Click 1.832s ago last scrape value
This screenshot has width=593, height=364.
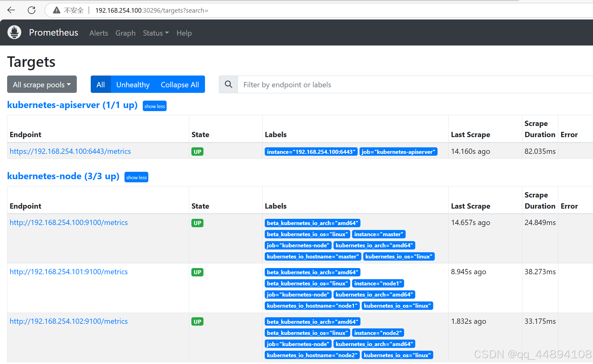click(469, 321)
